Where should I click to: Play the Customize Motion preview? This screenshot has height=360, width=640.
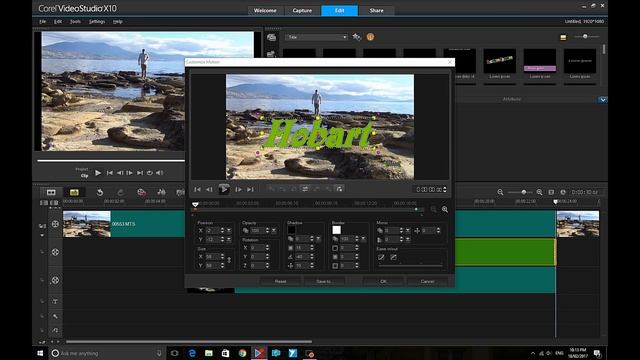coord(224,189)
